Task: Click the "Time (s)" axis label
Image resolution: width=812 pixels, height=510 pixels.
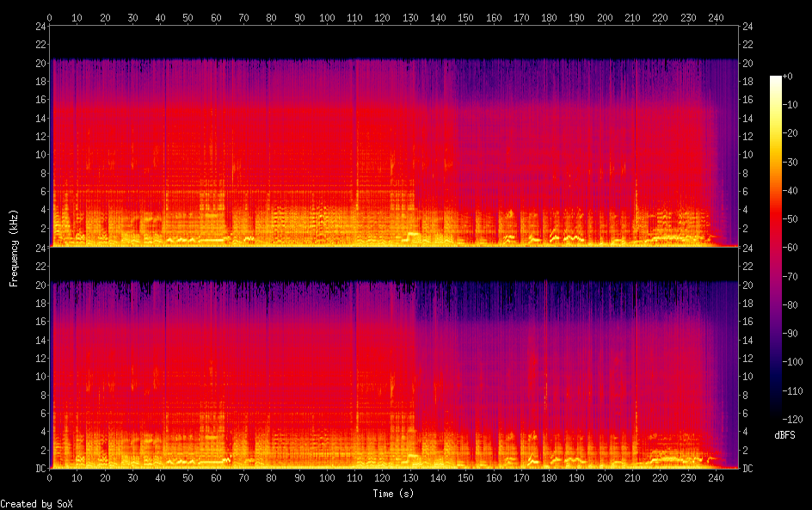Action: (395, 494)
